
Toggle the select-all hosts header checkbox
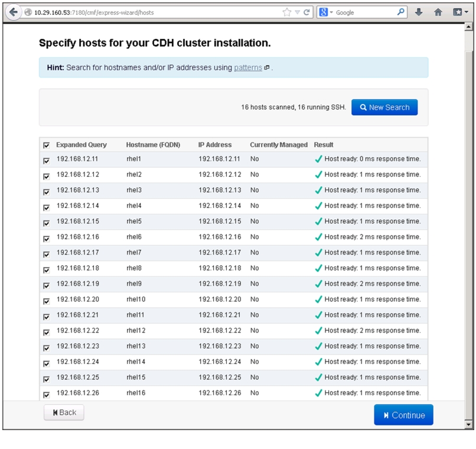pyautogui.click(x=47, y=145)
